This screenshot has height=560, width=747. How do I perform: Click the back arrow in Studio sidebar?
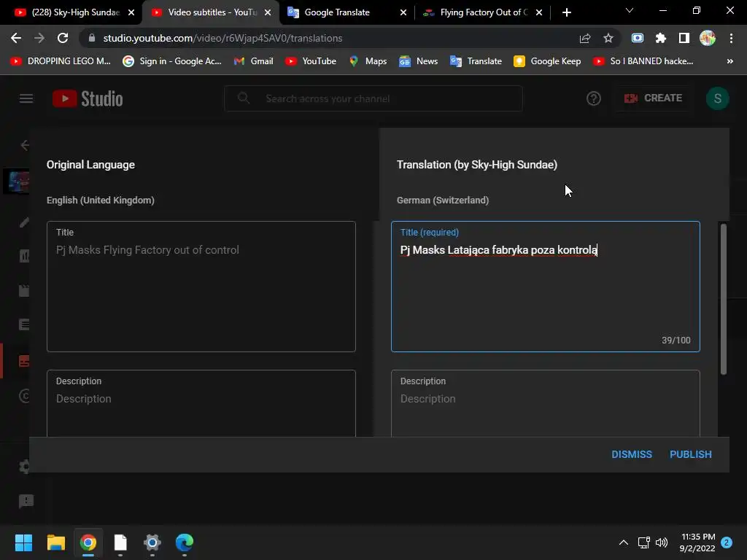(x=25, y=145)
